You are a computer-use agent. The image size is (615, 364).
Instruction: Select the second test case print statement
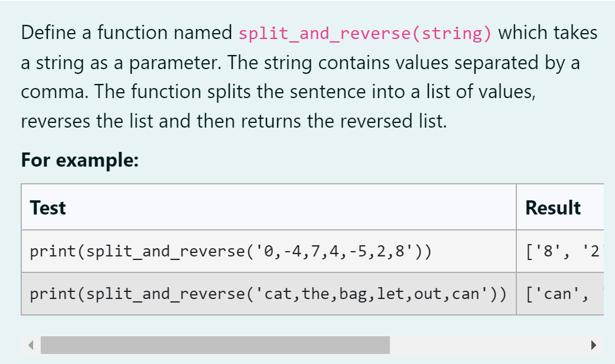269,293
